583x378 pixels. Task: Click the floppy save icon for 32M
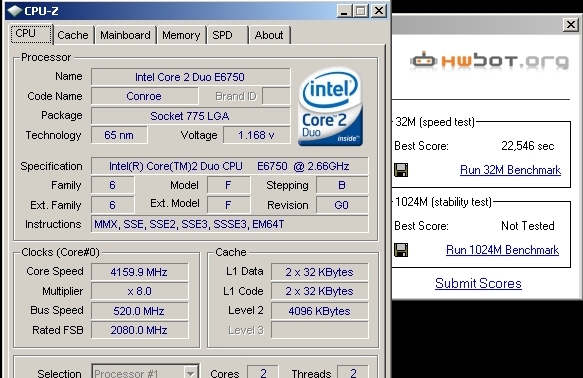401,170
